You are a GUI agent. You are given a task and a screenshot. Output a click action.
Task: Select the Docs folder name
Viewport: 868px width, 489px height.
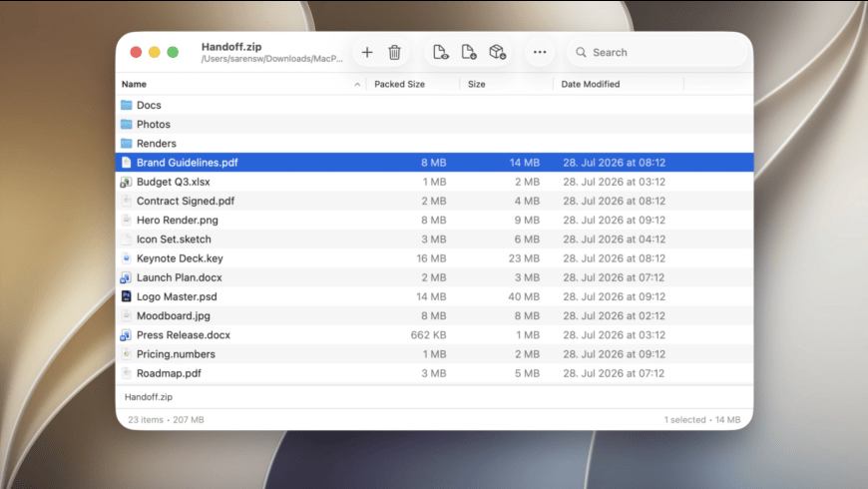(149, 105)
